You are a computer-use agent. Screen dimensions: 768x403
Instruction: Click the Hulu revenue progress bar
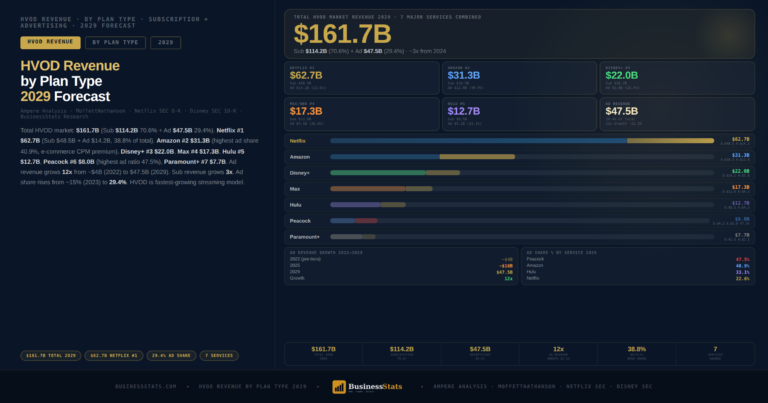point(522,205)
